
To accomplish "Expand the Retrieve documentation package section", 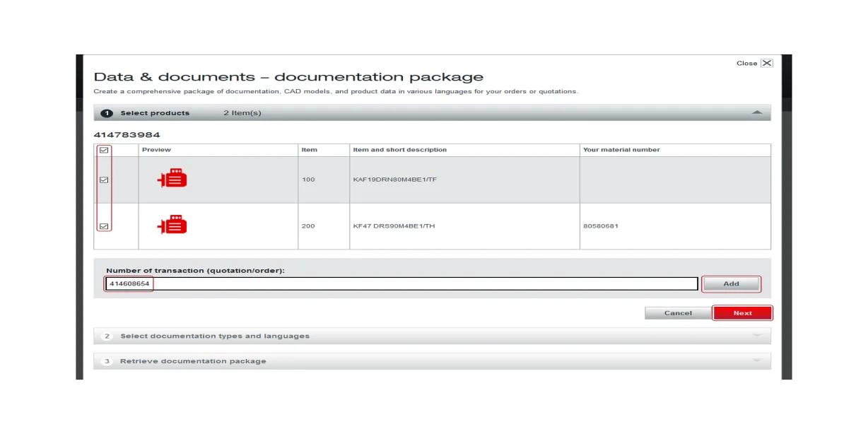I will point(757,360).
